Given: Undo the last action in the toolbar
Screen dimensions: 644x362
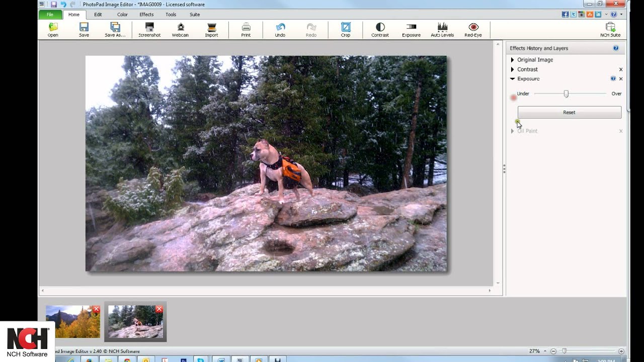Looking at the screenshot, I should pyautogui.click(x=280, y=30).
